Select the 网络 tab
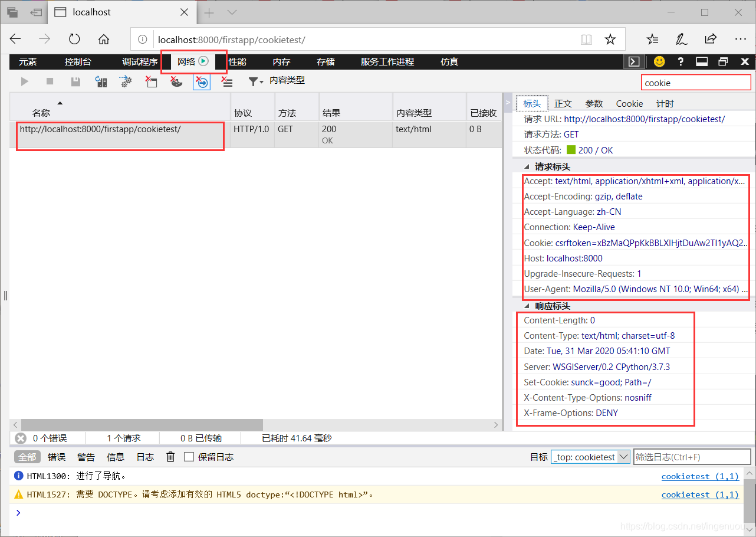Image resolution: width=756 pixels, height=537 pixels. point(193,61)
